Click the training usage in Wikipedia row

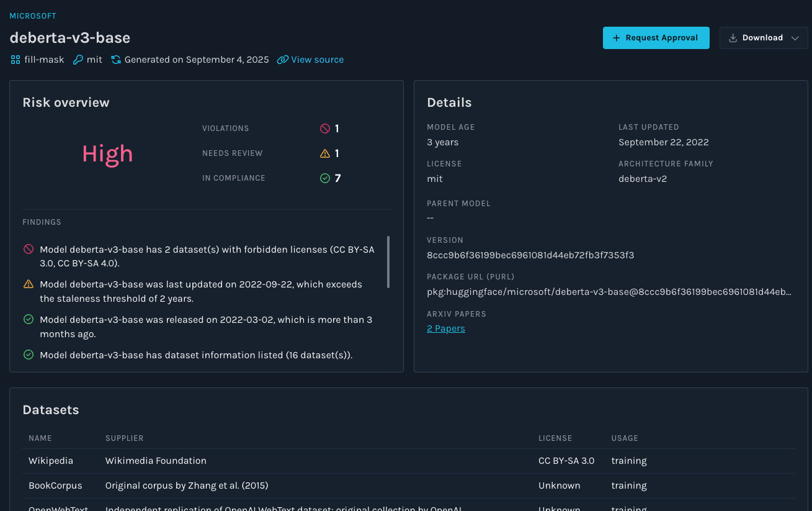coord(629,461)
